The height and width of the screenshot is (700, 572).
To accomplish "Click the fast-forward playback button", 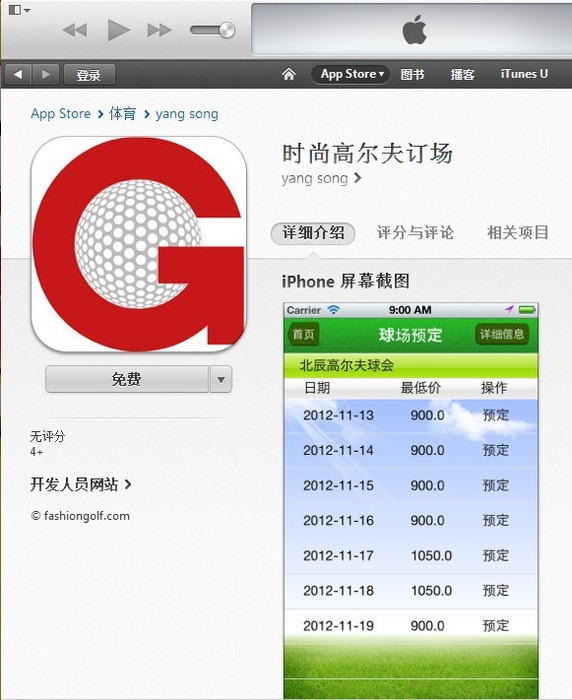I will pos(159,30).
